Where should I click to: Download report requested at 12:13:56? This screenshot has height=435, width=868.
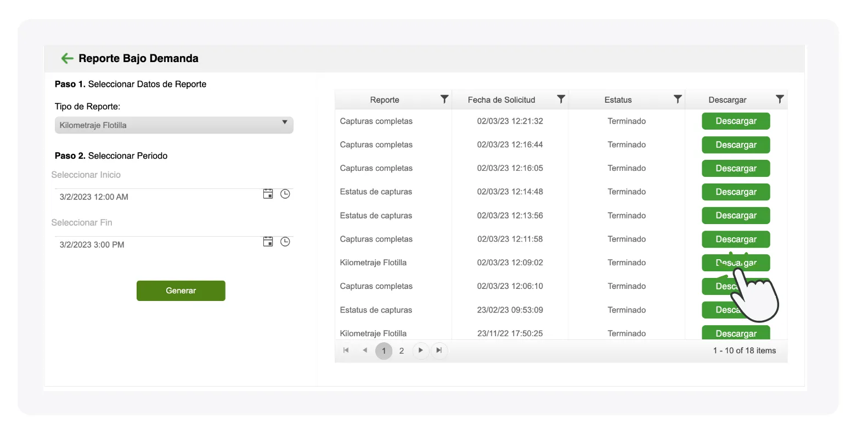736,216
